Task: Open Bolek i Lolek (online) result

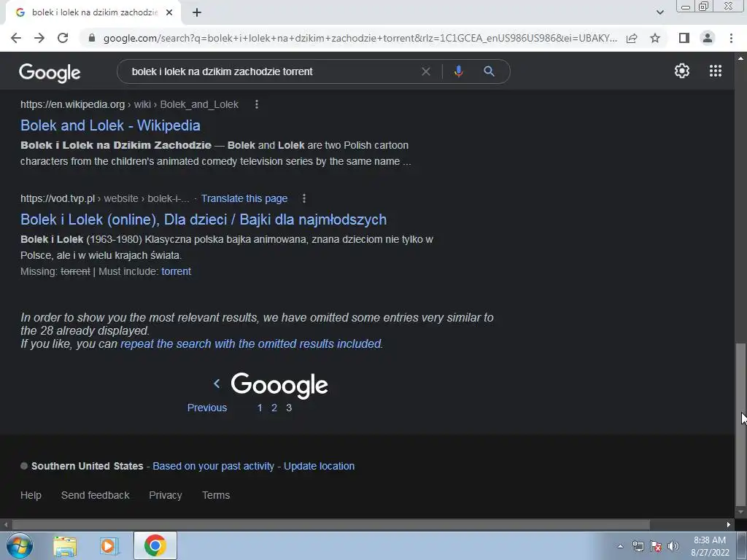Action: [204, 219]
